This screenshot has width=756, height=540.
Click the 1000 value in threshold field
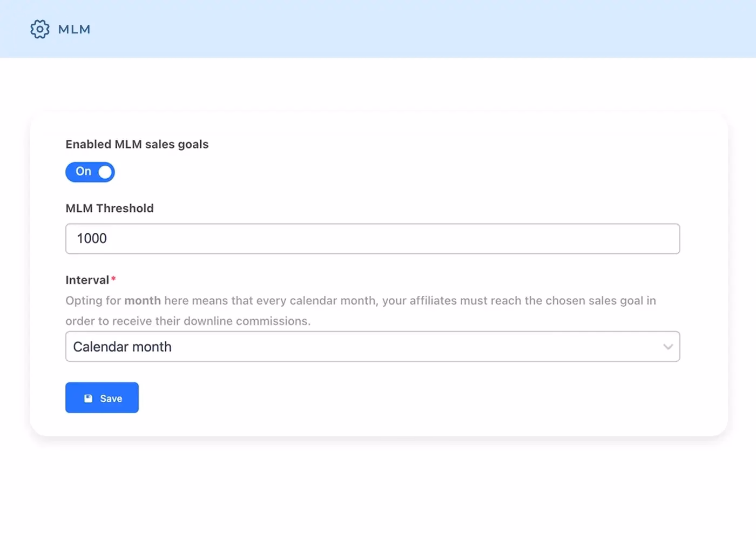(x=92, y=239)
